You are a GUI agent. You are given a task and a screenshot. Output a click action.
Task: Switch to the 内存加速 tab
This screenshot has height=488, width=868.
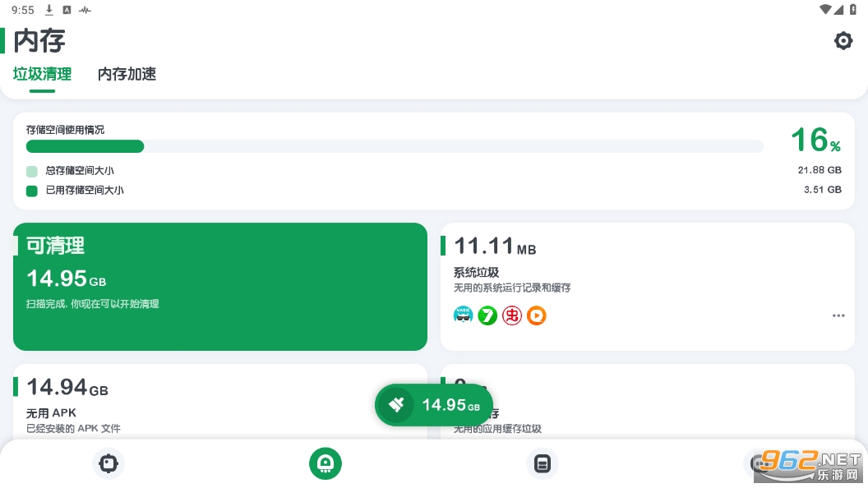click(x=127, y=74)
